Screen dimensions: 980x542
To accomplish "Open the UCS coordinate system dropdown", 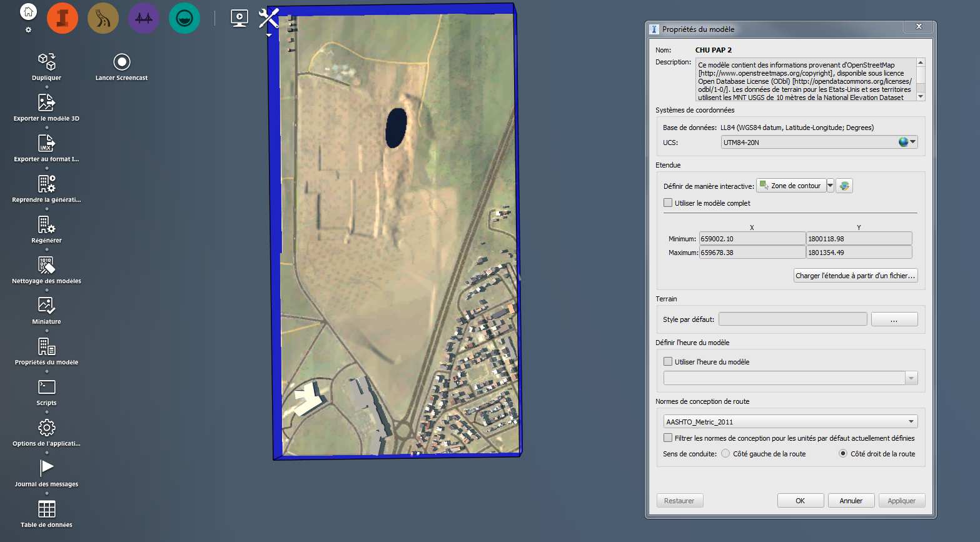I will point(912,142).
